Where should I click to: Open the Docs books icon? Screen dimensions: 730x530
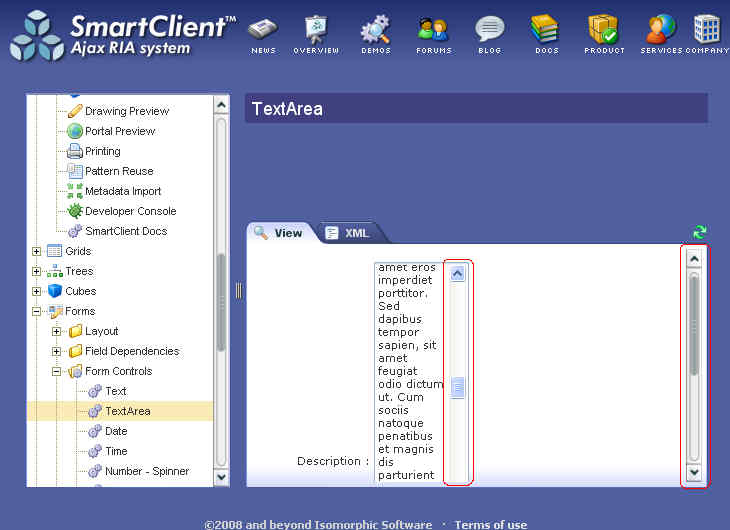(546, 29)
